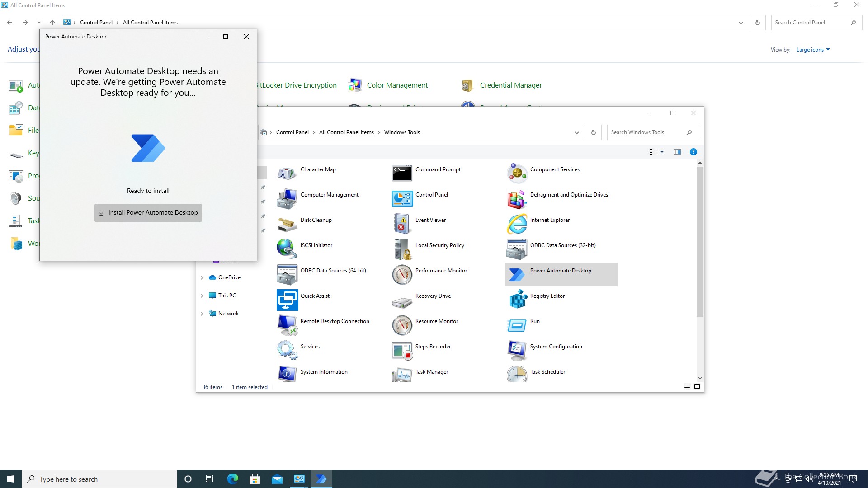Click All Control Panel Items breadcrumb in Windows Tools

click(x=346, y=132)
